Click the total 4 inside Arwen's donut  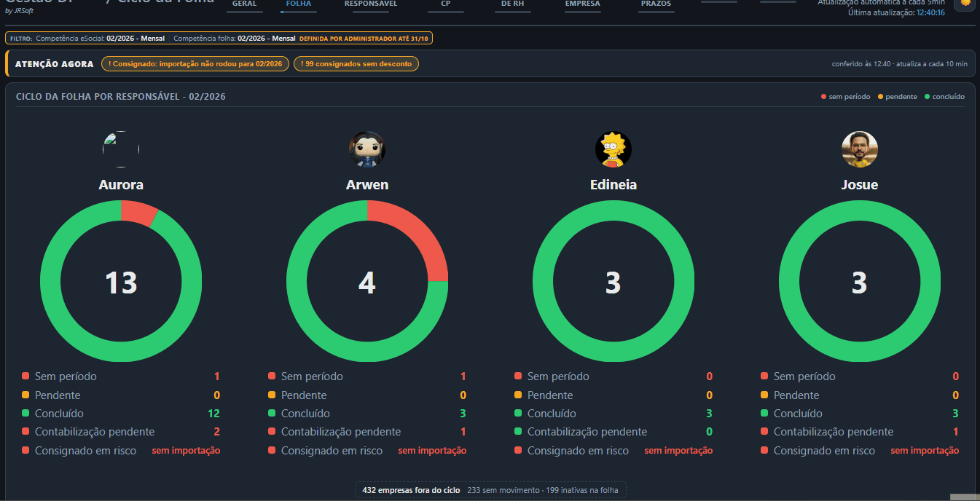[367, 283]
